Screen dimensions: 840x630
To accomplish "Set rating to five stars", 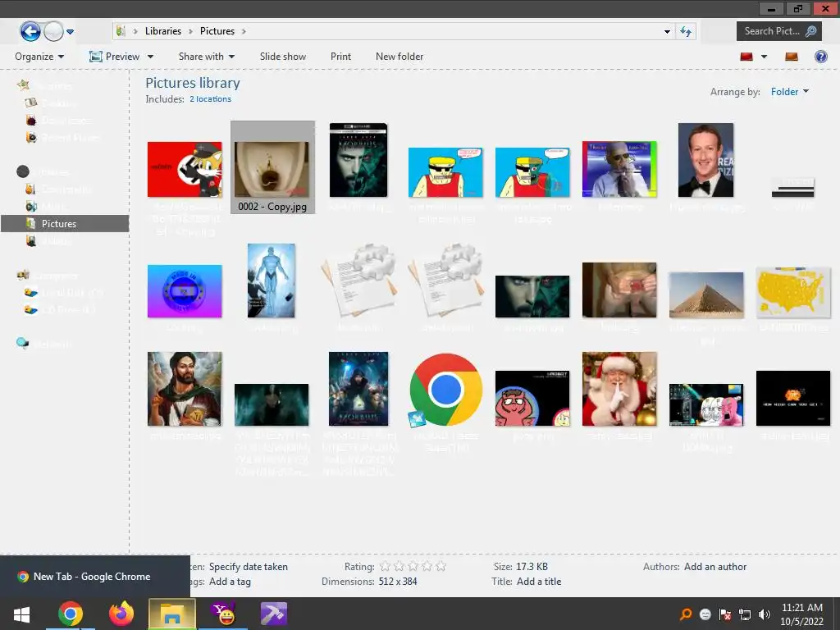I will point(441,566).
